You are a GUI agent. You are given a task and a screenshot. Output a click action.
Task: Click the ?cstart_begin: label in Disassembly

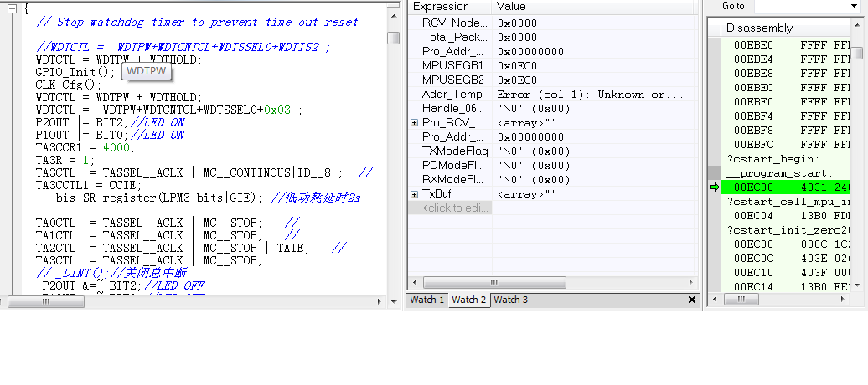point(772,159)
